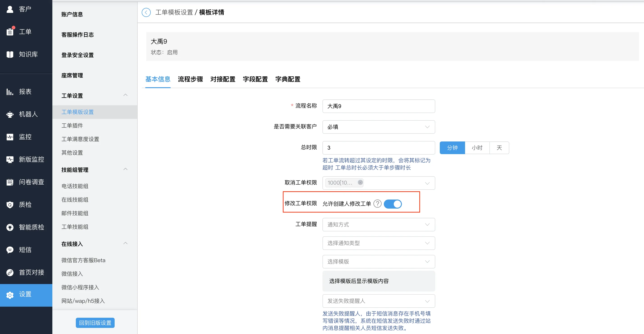
Task: Open the 短信 chat bubble icon
Action: [10, 250]
